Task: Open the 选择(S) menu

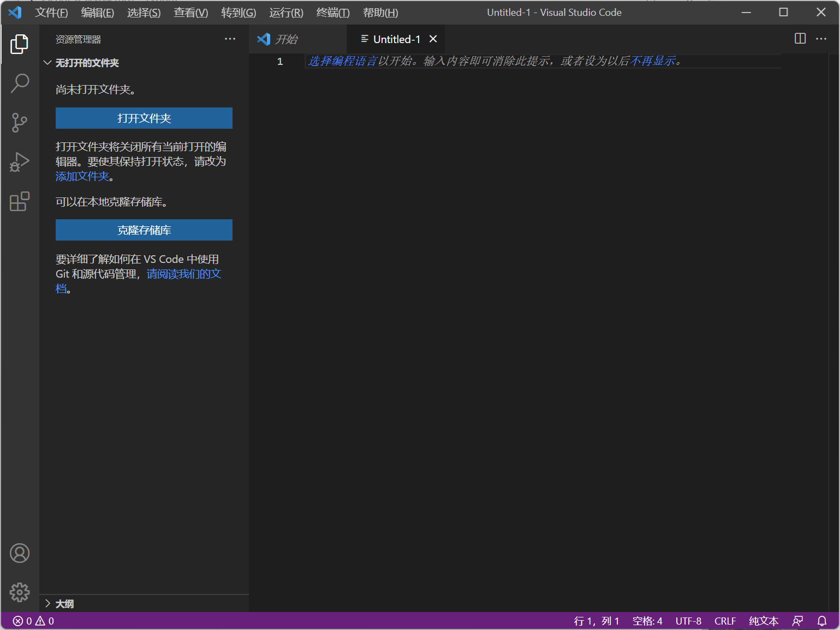Action: [x=144, y=13]
